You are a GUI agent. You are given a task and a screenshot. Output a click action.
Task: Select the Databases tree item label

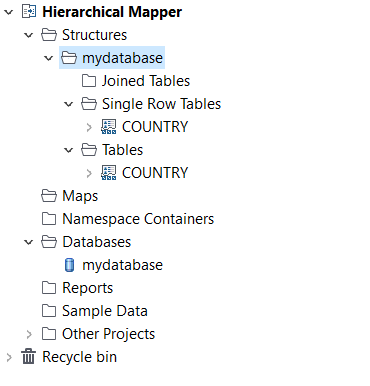(x=97, y=242)
